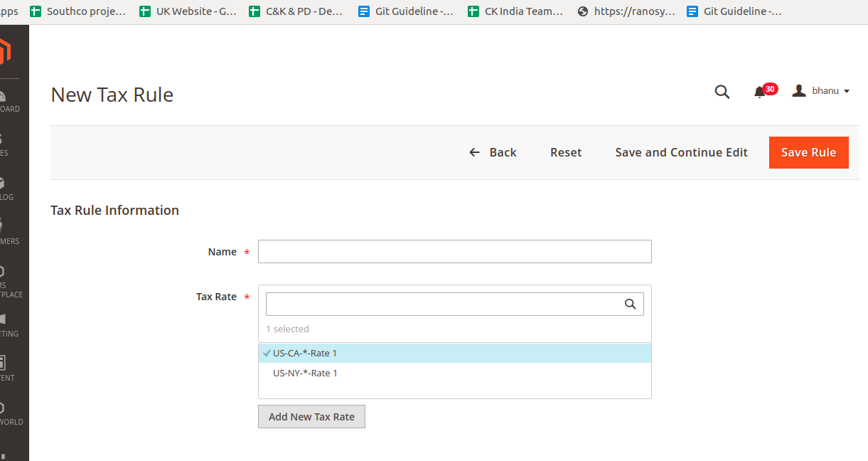Click the Save Rule button
The image size is (868, 461).
[808, 152]
